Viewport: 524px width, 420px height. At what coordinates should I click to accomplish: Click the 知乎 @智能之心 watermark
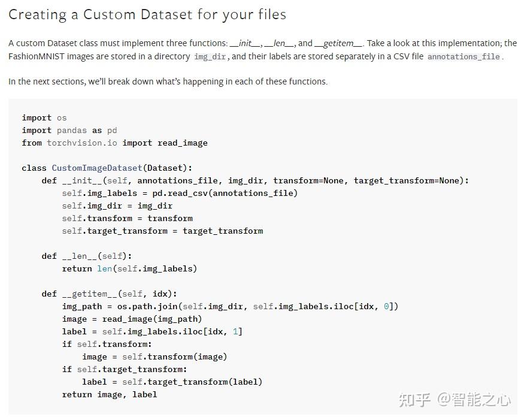pyautogui.click(x=455, y=400)
